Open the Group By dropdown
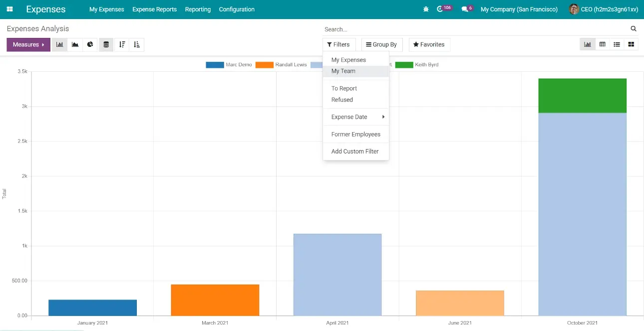 pyautogui.click(x=381, y=44)
